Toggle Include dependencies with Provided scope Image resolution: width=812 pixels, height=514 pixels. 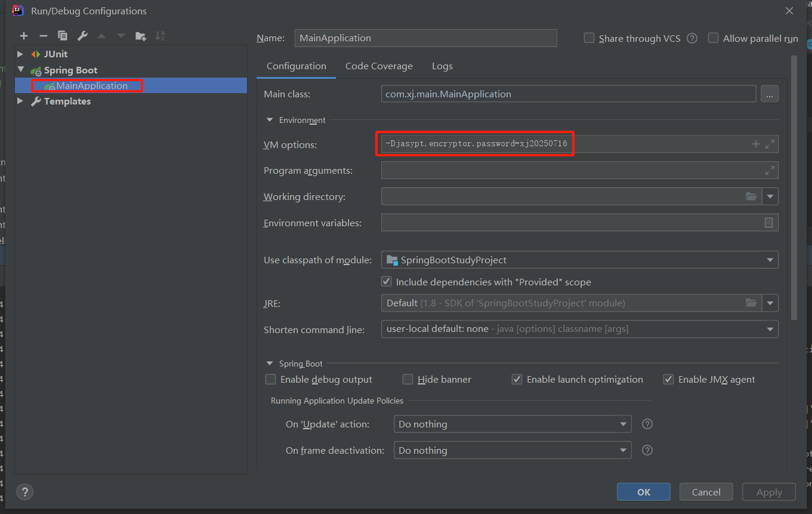click(x=387, y=282)
